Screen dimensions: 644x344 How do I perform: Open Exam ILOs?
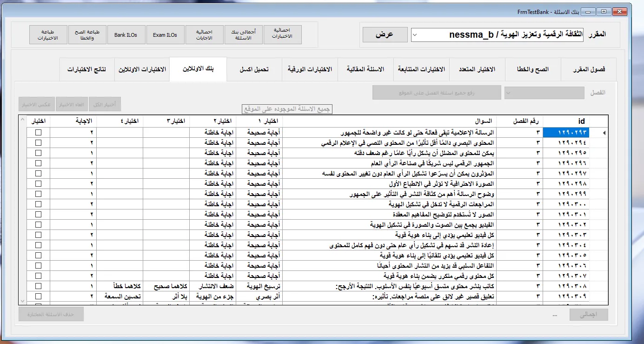click(x=165, y=34)
